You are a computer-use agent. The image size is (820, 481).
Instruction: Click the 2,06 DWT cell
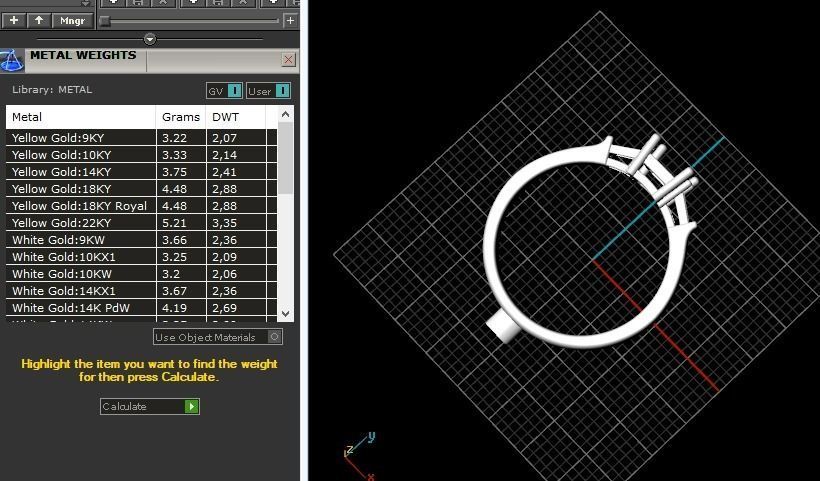tap(236, 274)
